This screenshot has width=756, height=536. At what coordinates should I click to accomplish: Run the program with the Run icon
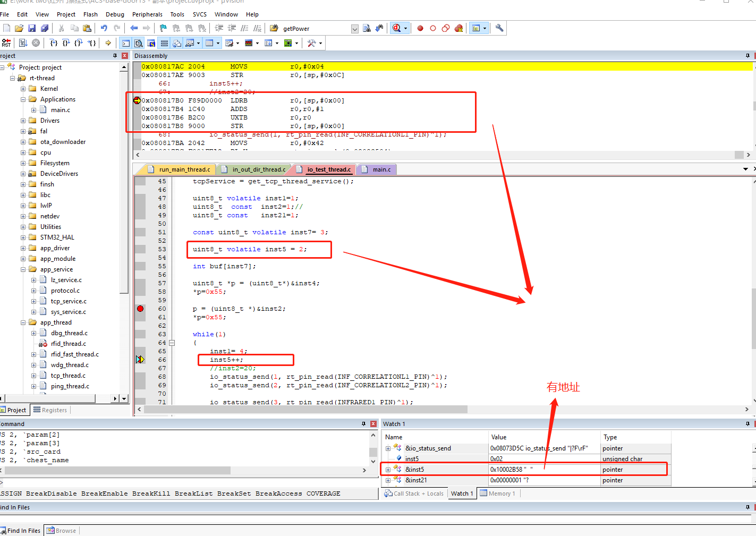point(23,43)
